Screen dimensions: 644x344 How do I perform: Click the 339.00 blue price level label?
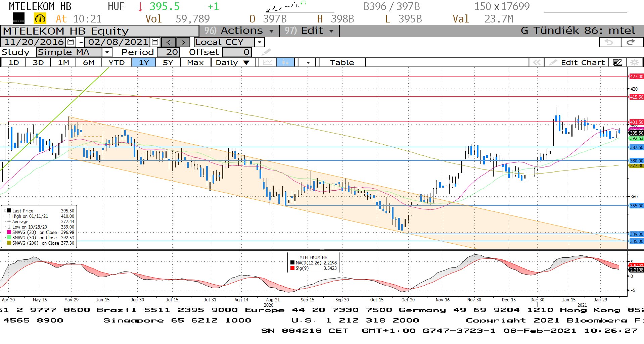[636, 234]
